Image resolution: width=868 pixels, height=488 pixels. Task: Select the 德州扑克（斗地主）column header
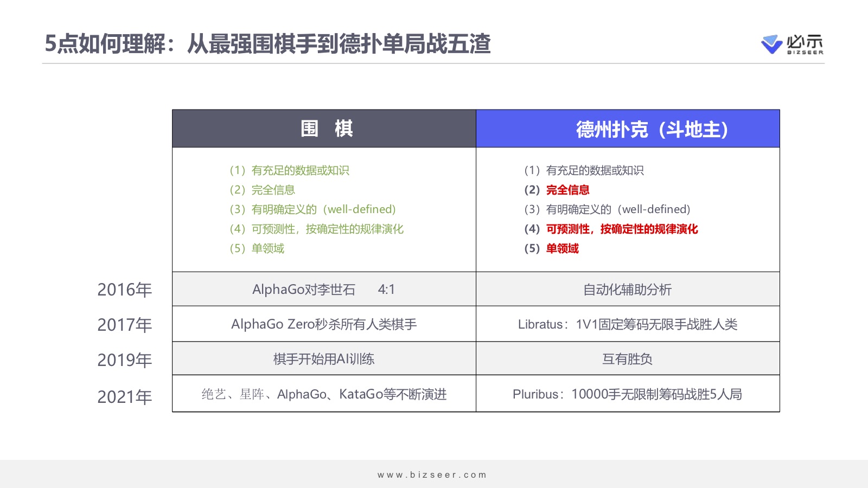point(652,130)
